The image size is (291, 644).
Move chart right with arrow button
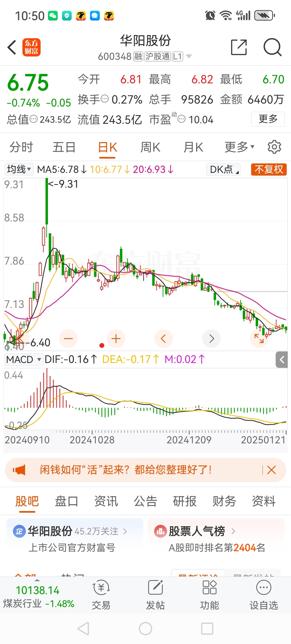pyautogui.click(x=212, y=338)
